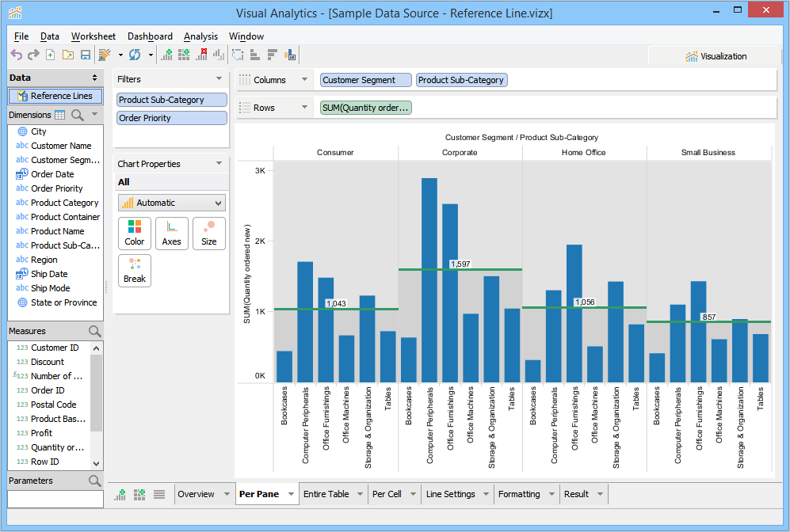Click the Break property button
The width and height of the screenshot is (790, 532).
[135, 270]
